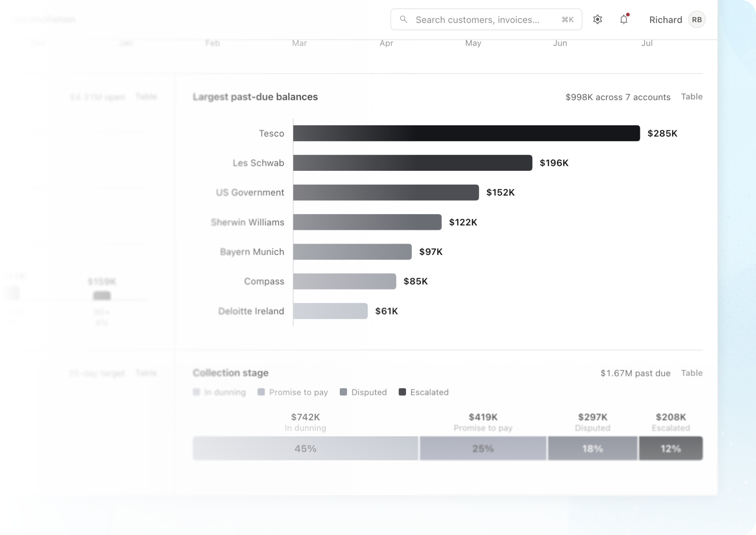Click the Compass label
This screenshot has height=535, width=756.
click(x=264, y=281)
